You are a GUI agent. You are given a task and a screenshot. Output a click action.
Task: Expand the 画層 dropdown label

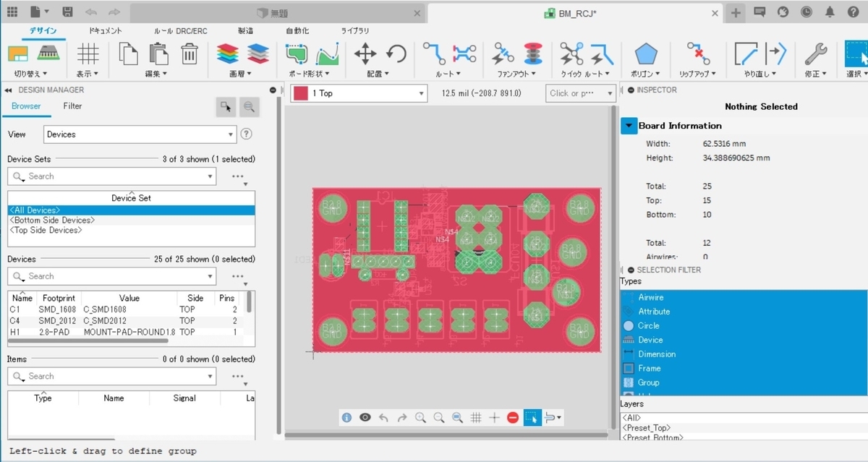point(241,74)
